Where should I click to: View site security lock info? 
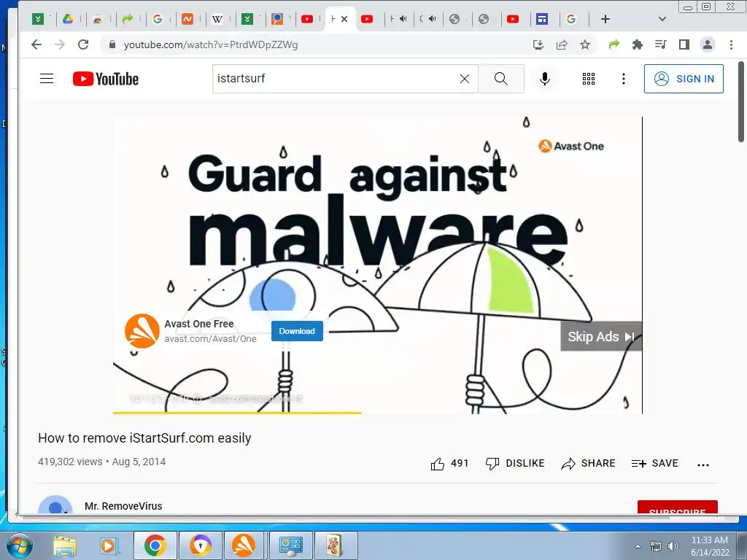pyautogui.click(x=112, y=44)
